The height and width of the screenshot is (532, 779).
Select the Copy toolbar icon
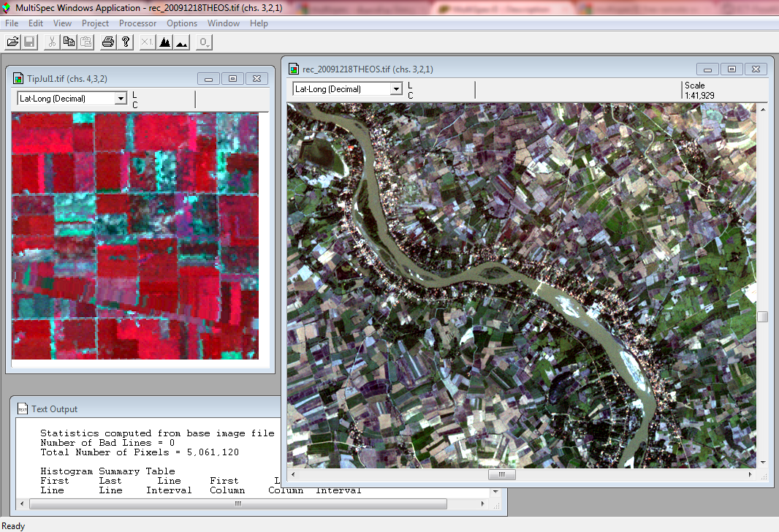click(68, 42)
